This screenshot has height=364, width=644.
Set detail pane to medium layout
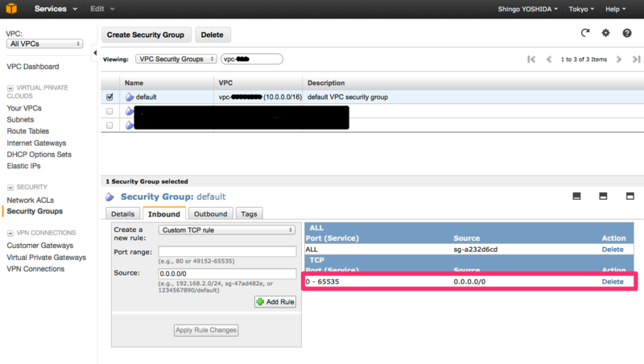pyautogui.click(x=603, y=196)
